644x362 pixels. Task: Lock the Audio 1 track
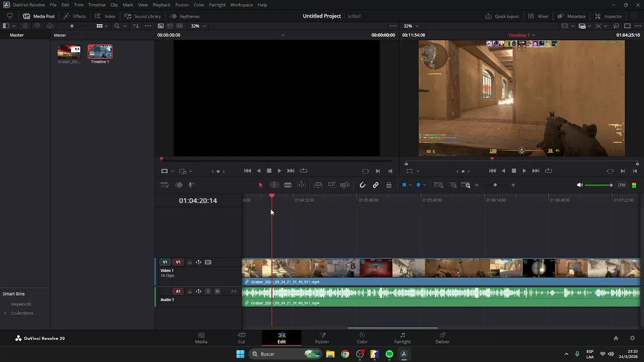(x=190, y=292)
